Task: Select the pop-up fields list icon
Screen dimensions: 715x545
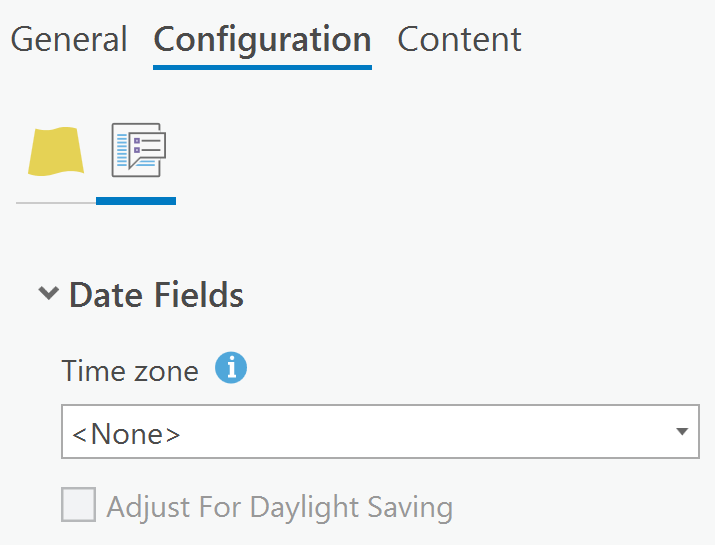Action: click(x=137, y=152)
